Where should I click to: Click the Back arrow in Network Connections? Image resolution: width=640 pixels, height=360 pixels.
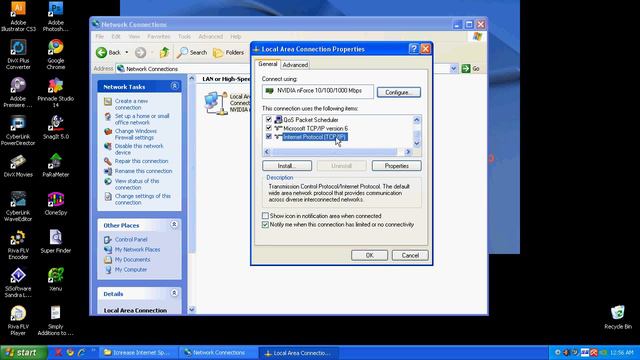[x=109, y=52]
